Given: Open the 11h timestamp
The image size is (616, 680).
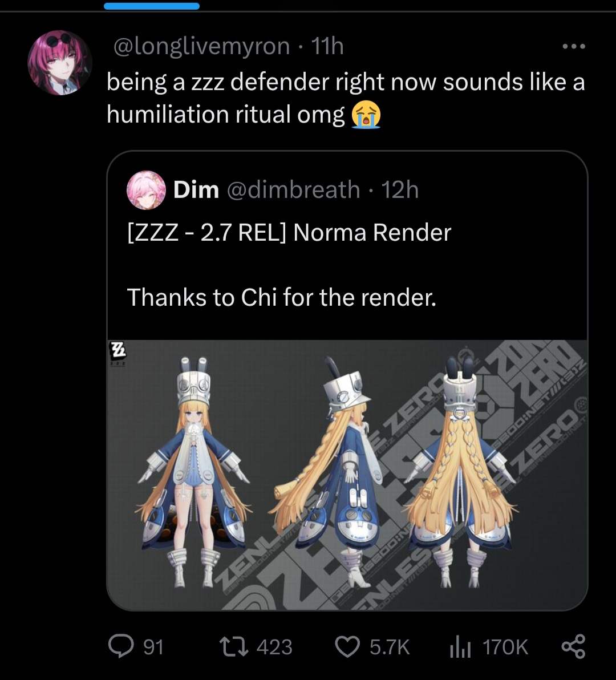Looking at the screenshot, I should point(328,46).
